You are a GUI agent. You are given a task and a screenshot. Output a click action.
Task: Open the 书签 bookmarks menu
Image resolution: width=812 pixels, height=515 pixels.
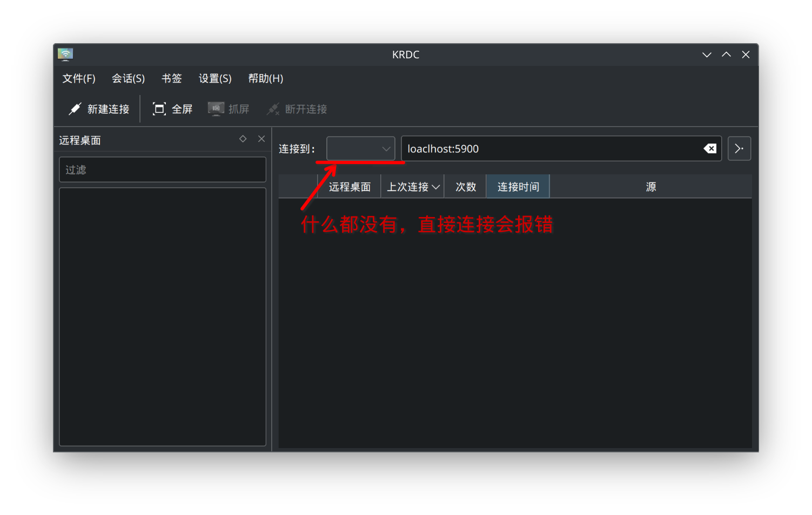pos(171,78)
